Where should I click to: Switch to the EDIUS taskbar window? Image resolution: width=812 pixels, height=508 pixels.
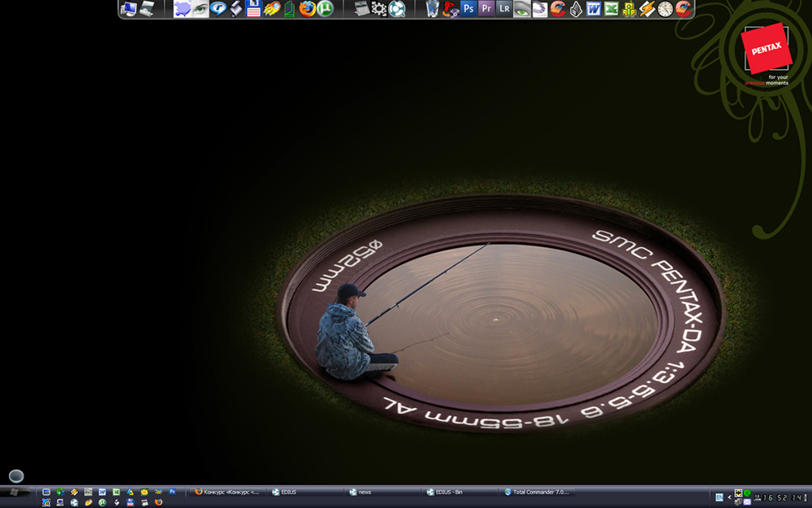tap(306, 492)
